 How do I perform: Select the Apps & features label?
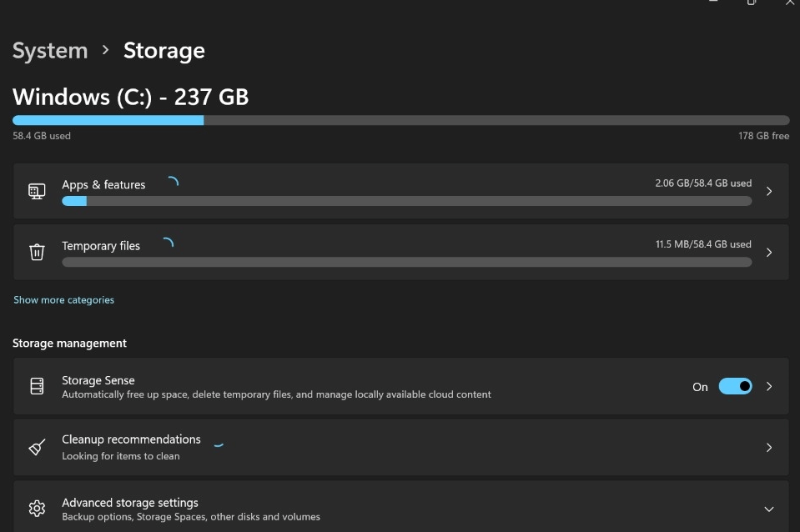(x=103, y=184)
